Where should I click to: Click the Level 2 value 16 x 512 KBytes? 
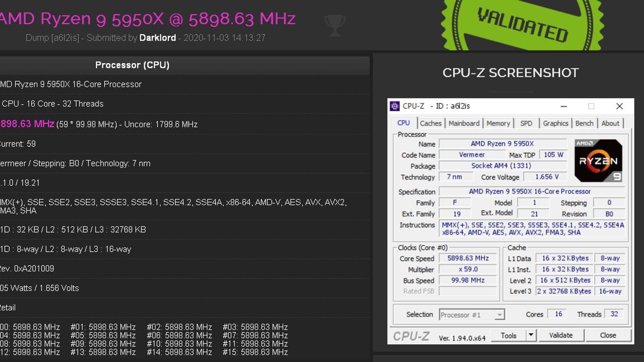565,280
